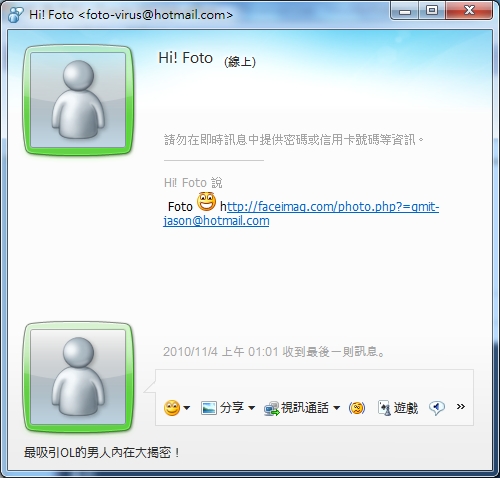Click the contact's display picture at top
This screenshot has width=500, height=478.
tap(78, 100)
